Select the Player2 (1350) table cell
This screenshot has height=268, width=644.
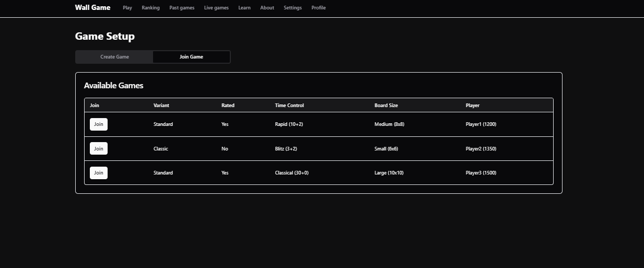point(481,149)
